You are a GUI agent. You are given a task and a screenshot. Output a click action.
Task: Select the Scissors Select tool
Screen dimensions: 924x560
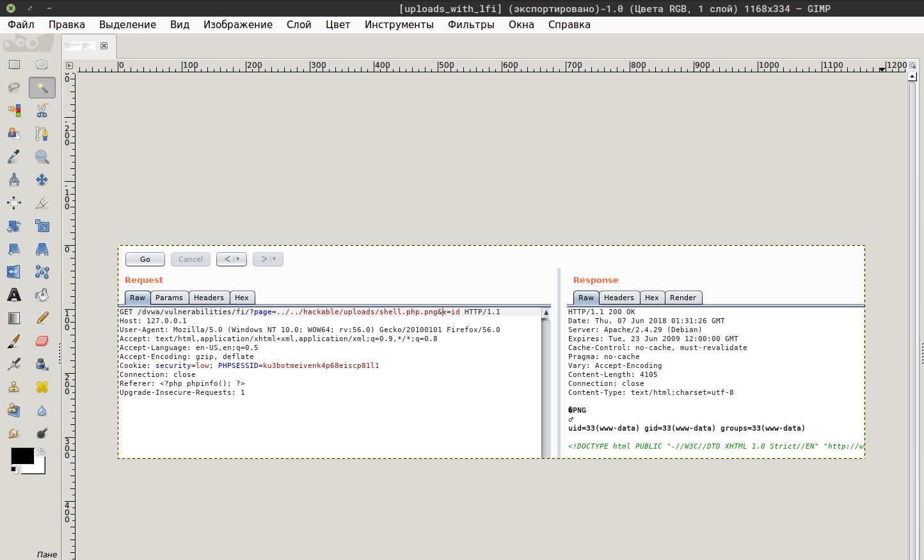42,111
